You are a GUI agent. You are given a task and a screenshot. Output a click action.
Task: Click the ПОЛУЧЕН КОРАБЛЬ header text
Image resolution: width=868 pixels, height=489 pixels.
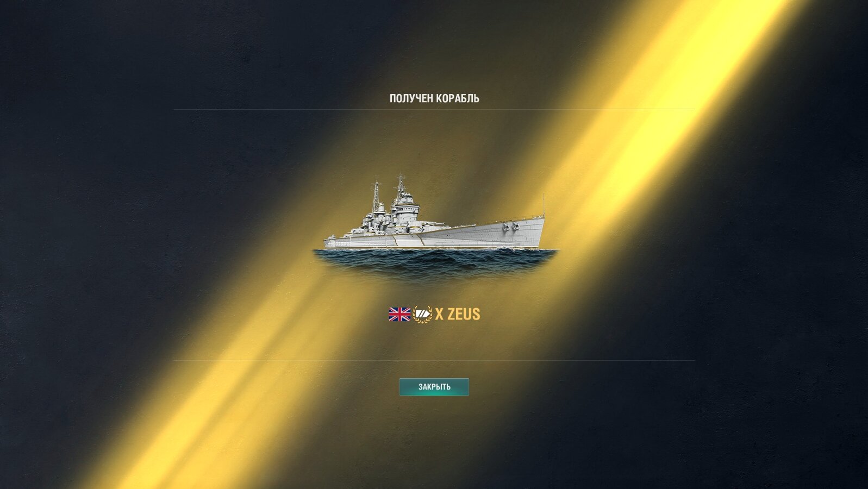coord(434,98)
